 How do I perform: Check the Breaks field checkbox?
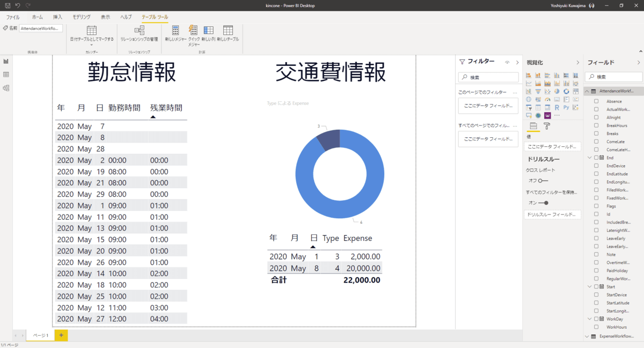596,134
